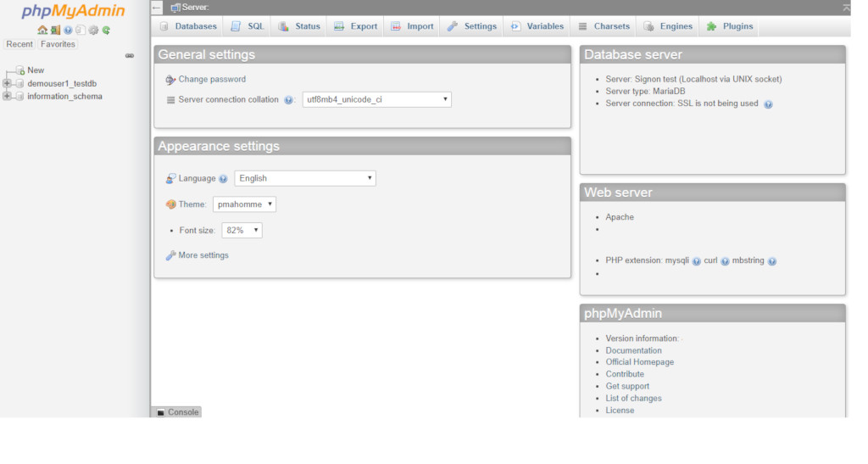
Task: Click the Home icon under the phpMyAdmin logo
Action: click(x=42, y=30)
